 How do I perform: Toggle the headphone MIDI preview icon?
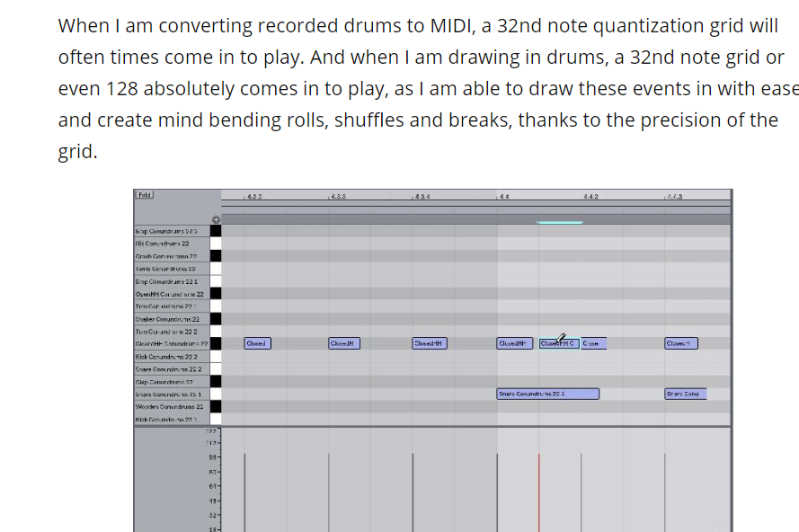pos(216,219)
